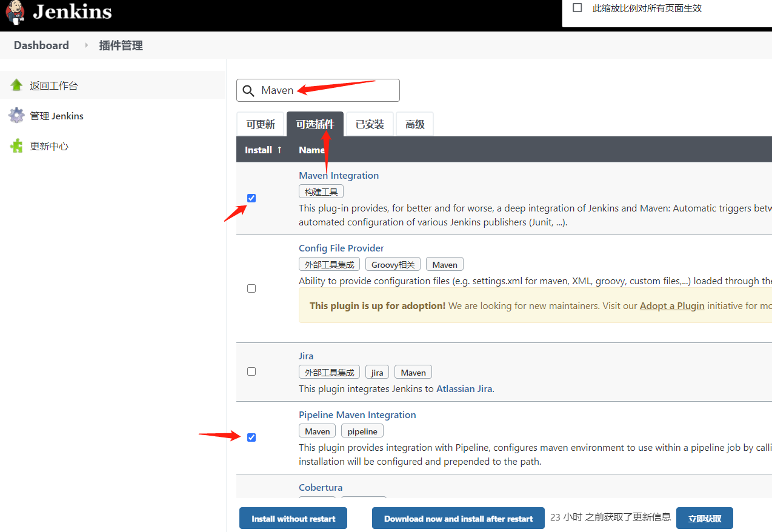Open 返回工作台 in the sidebar
Screen dimensions: 772x532
click(x=54, y=86)
